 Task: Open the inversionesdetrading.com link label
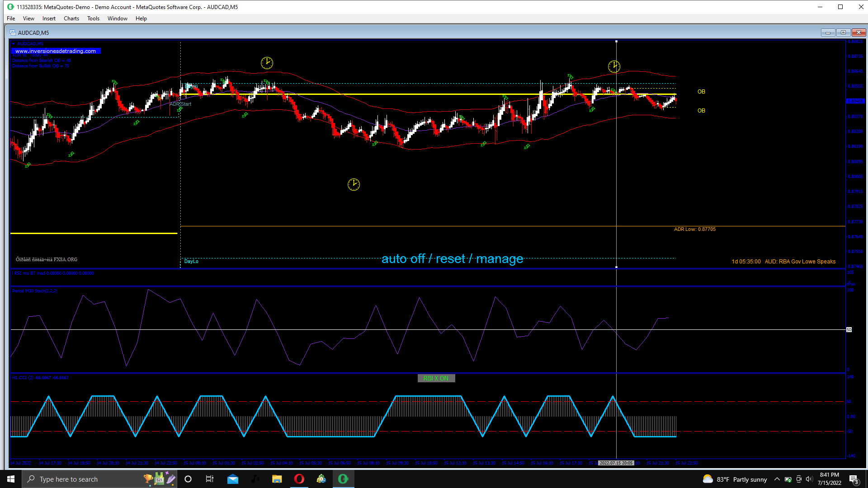pos(56,51)
